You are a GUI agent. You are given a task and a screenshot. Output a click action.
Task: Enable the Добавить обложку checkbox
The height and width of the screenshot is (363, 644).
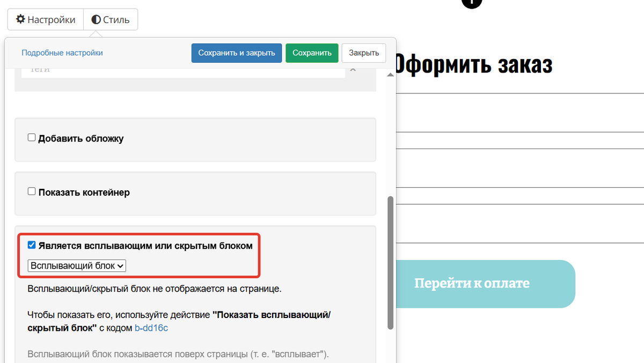[x=31, y=137]
